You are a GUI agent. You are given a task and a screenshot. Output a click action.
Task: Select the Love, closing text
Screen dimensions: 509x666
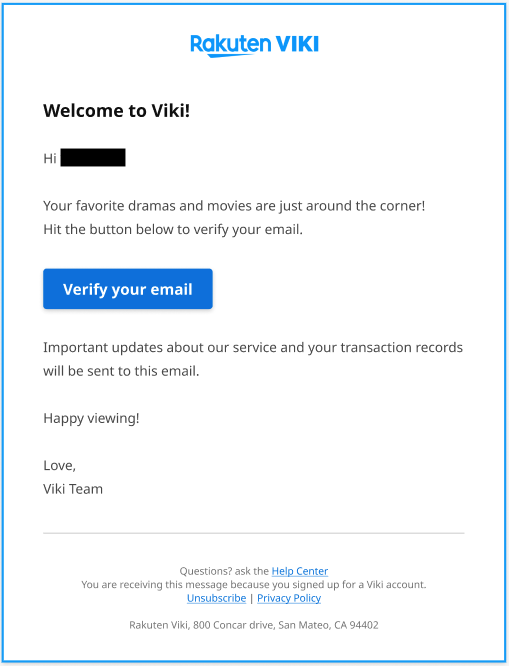pos(59,466)
